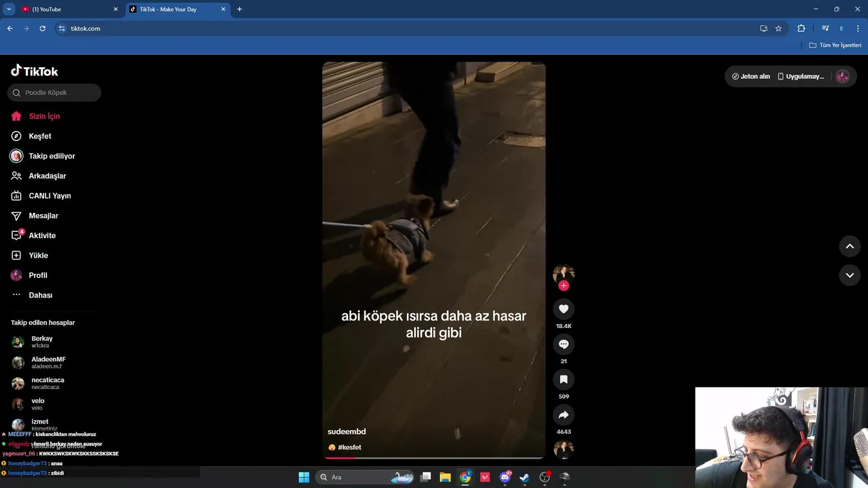Like the video with heart icon

(x=564, y=309)
